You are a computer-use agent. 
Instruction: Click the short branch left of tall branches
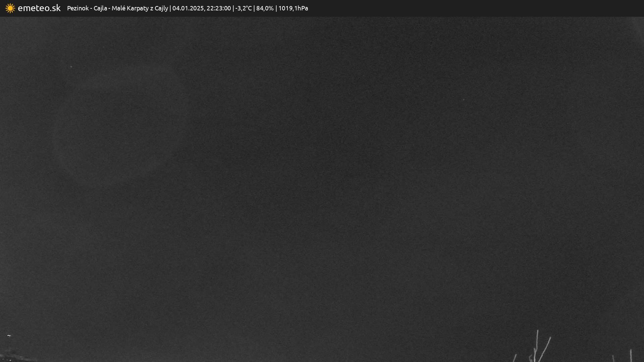pos(515,358)
